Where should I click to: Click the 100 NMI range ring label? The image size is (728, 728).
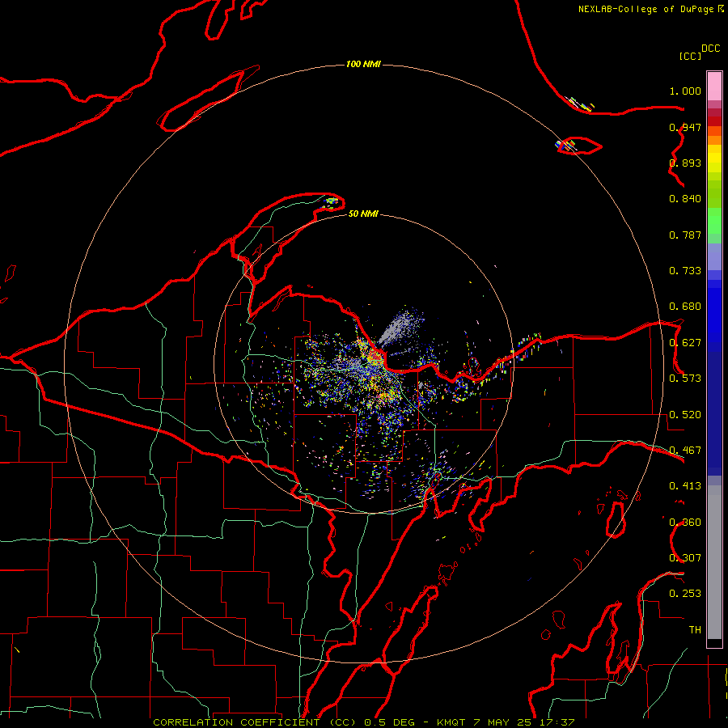point(363,64)
